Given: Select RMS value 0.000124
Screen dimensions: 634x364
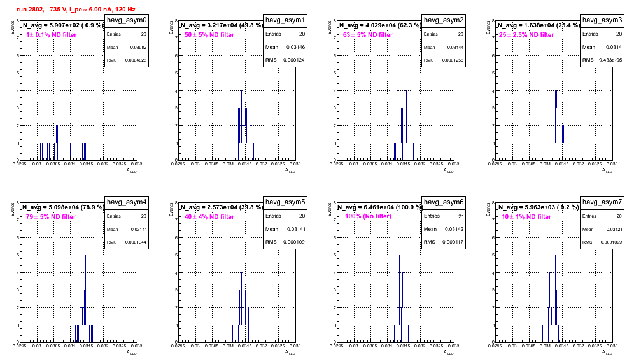Looking at the screenshot, I should click(294, 60).
